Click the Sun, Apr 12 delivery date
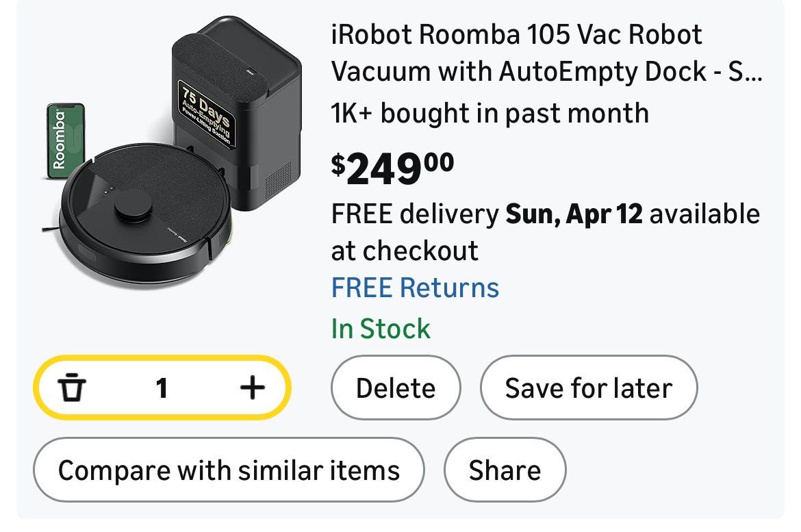 [x=574, y=214]
